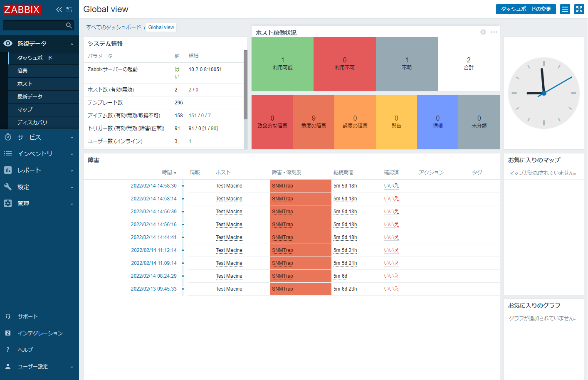
Task: Click gray 不明 host tile
Action: [x=407, y=64]
